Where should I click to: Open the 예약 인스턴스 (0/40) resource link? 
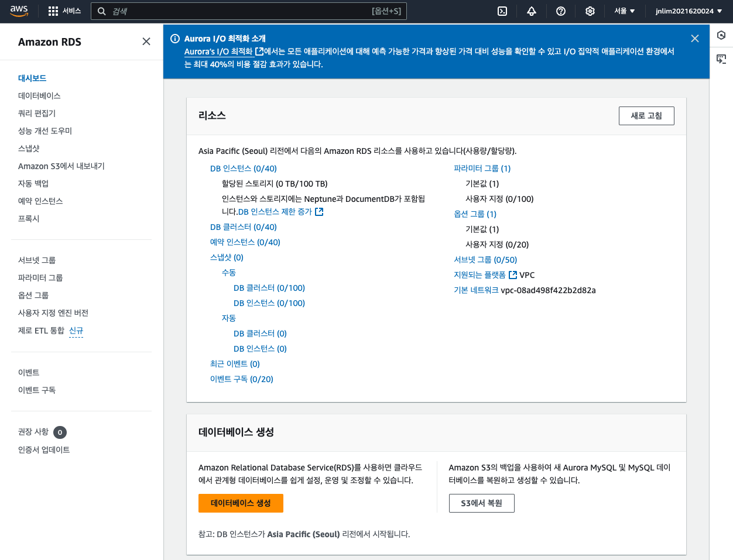[x=245, y=242]
